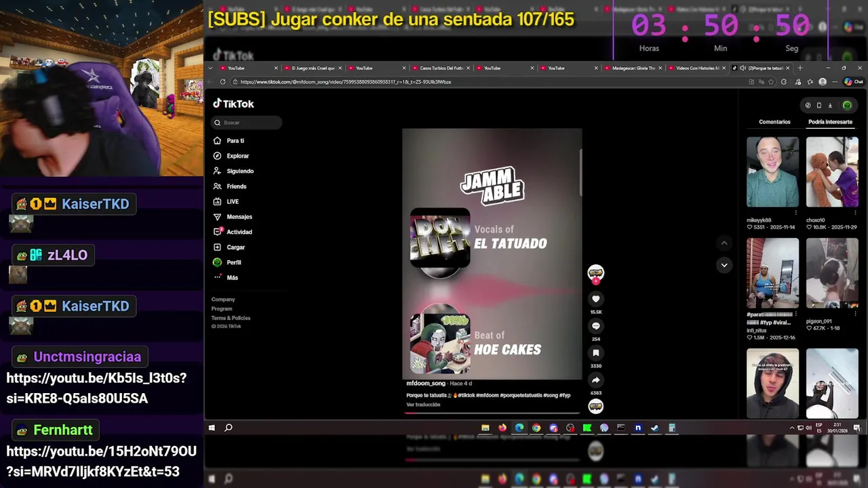
Task: Click mfdoom_song username under video
Action: coord(426,384)
